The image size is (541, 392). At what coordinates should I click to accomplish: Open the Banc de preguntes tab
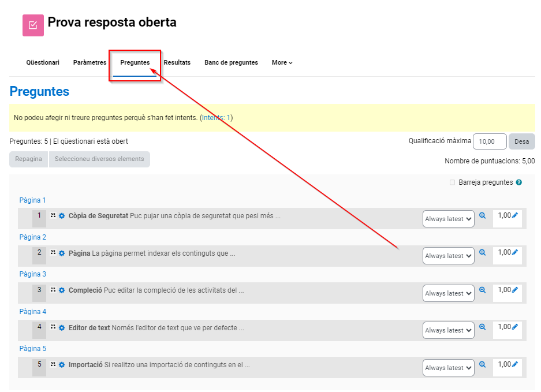[231, 62]
